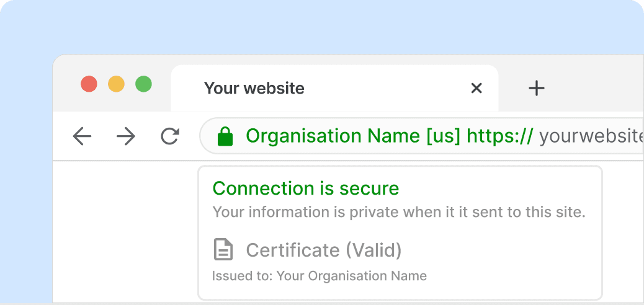
Task: Select the "Your website" tab
Action: click(254, 88)
